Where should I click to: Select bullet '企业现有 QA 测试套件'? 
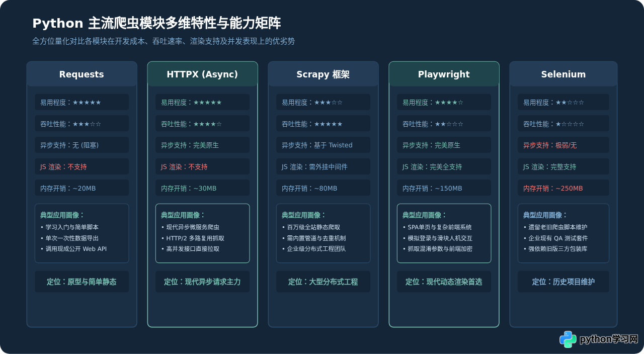pos(555,238)
